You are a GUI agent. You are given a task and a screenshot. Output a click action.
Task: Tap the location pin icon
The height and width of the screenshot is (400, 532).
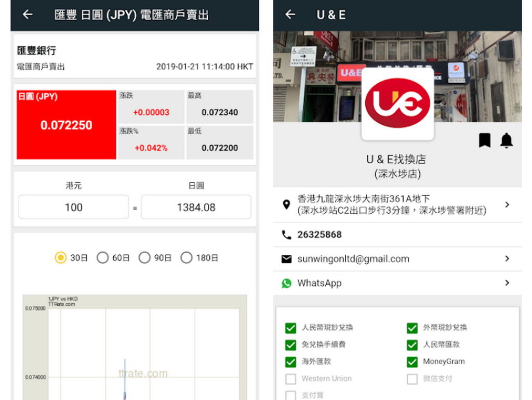tap(286, 204)
